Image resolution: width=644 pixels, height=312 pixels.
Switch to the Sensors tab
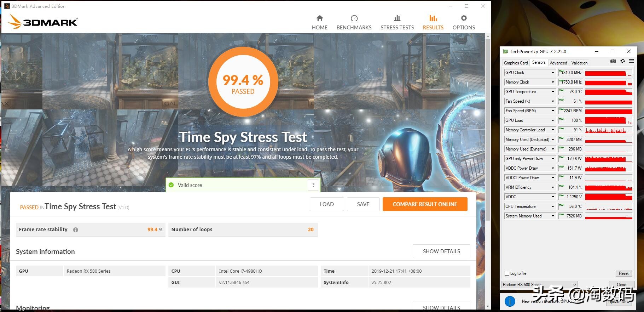(539, 62)
